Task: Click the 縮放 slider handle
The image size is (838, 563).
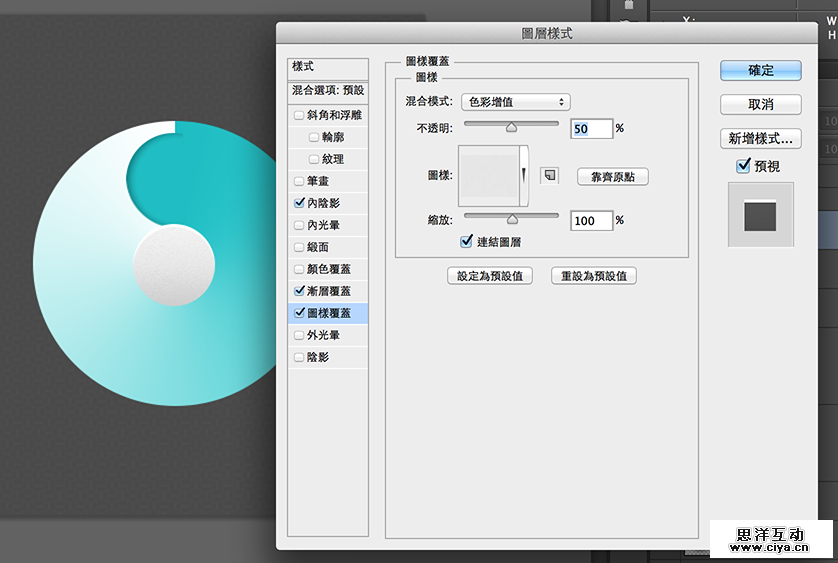Action: pyautogui.click(x=512, y=219)
